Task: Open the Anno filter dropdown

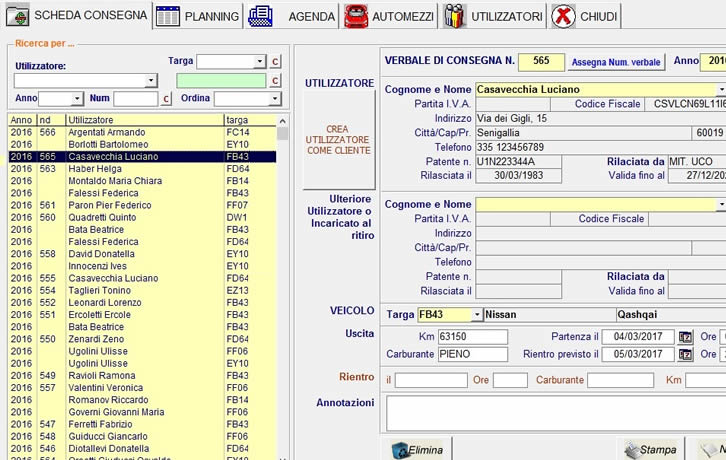Action: 77,99
